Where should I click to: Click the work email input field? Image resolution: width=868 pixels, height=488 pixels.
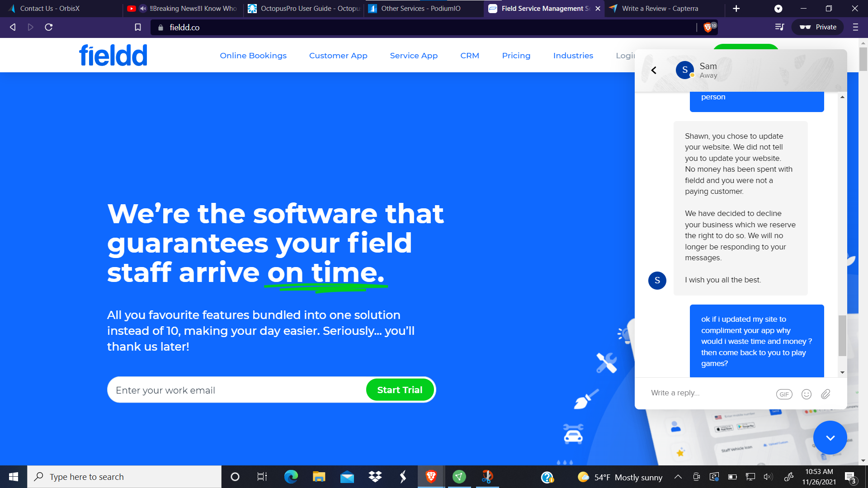point(236,389)
